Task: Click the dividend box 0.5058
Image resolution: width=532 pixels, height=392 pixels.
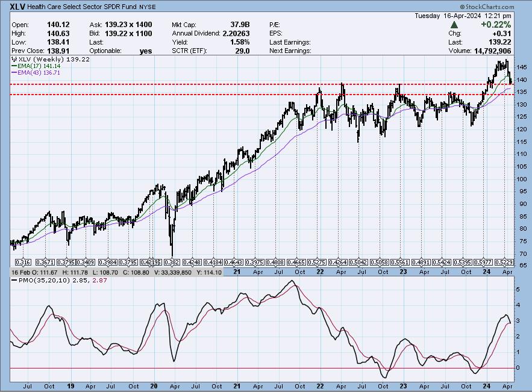Action: coord(380,262)
